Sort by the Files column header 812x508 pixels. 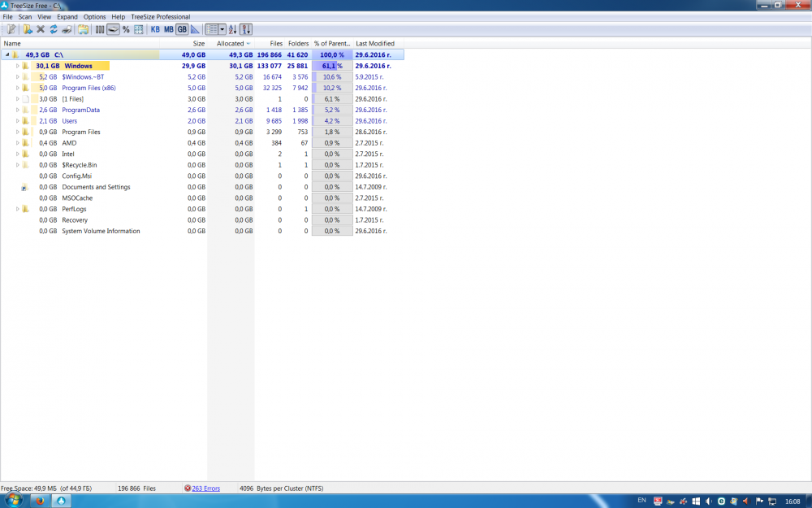(270, 44)
